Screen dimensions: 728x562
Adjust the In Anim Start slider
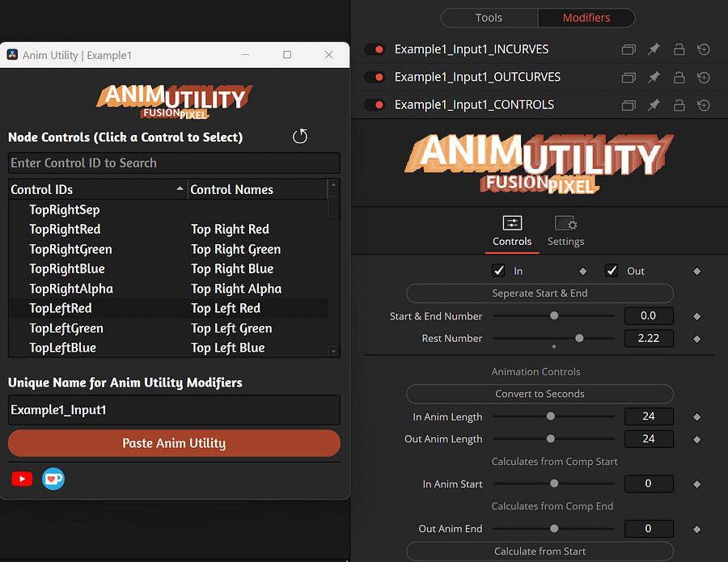(554, 484)
